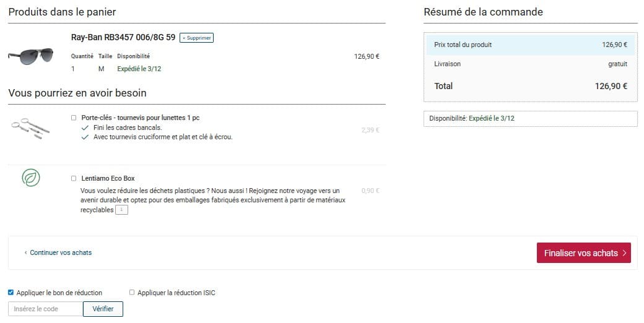Open the Ray-Ban RB3457 006/8G 59 product title
Image resolution: width=644 pixels, height=323 pixels.
tap(123, 37)
